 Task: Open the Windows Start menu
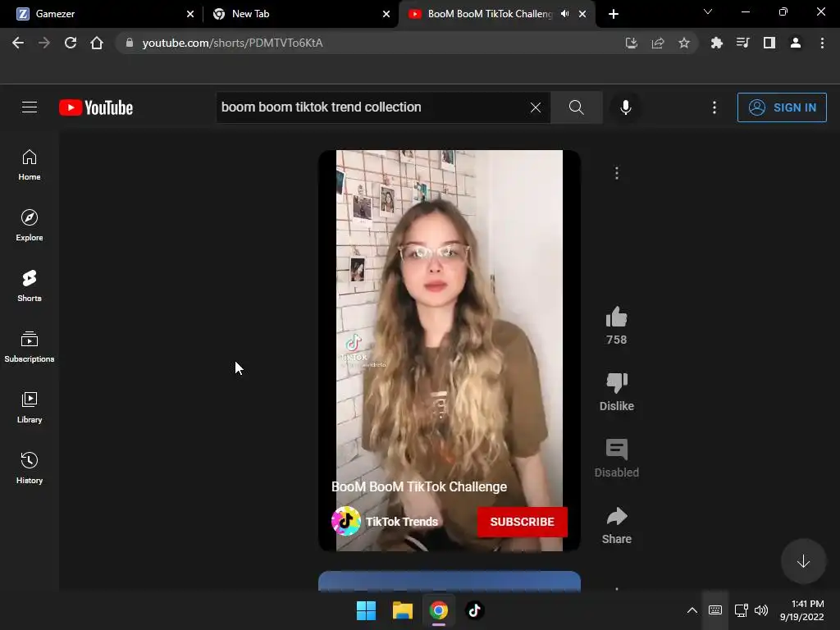[367, 610]
